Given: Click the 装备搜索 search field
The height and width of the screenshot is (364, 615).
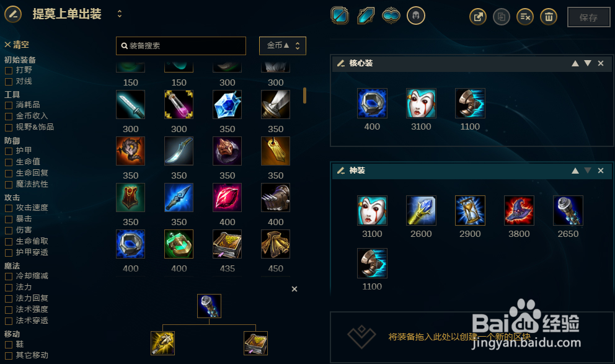Looking at the screenshot, I should tap(181, 46).
